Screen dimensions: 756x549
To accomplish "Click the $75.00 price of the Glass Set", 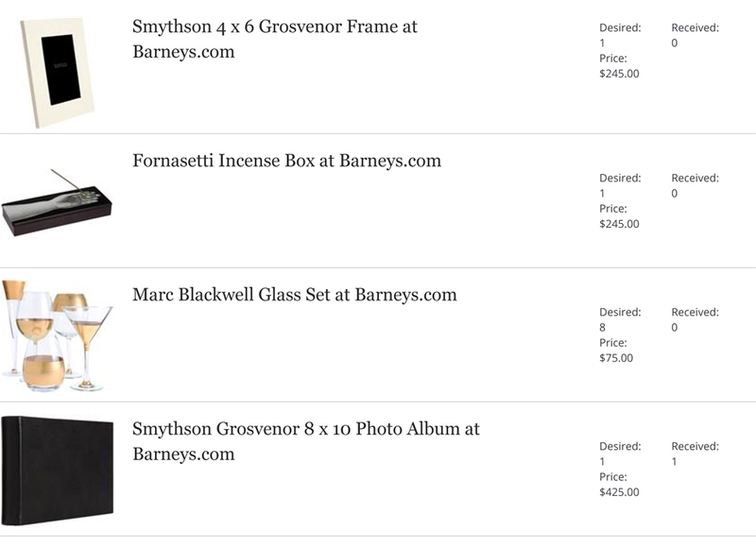I will click(x=616, y=358).
